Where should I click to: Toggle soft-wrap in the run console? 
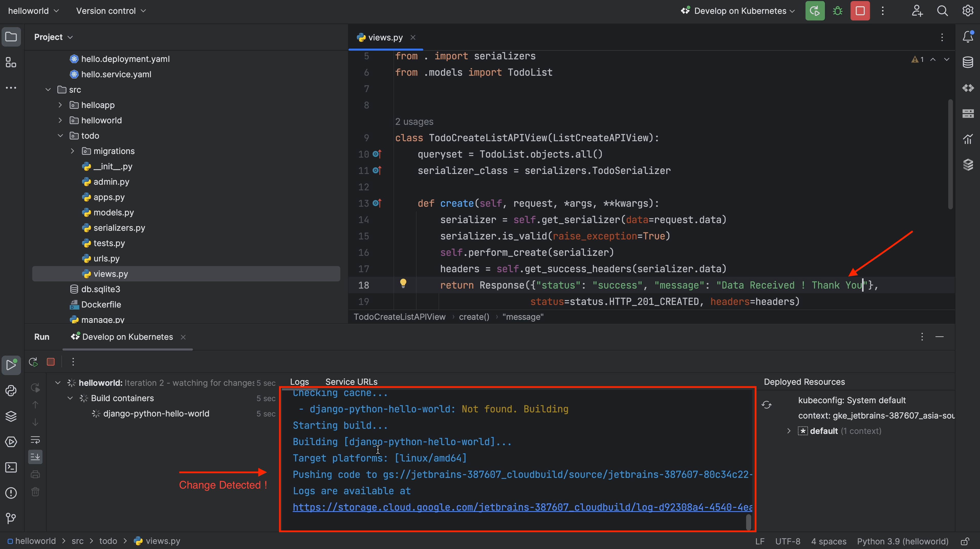[x=35, y=440]
